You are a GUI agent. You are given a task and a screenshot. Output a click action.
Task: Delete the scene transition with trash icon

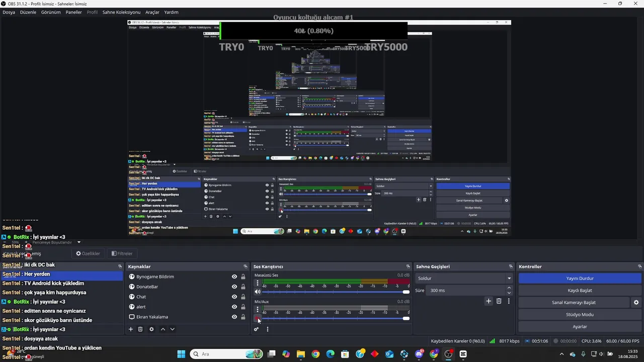pos(499,301)
